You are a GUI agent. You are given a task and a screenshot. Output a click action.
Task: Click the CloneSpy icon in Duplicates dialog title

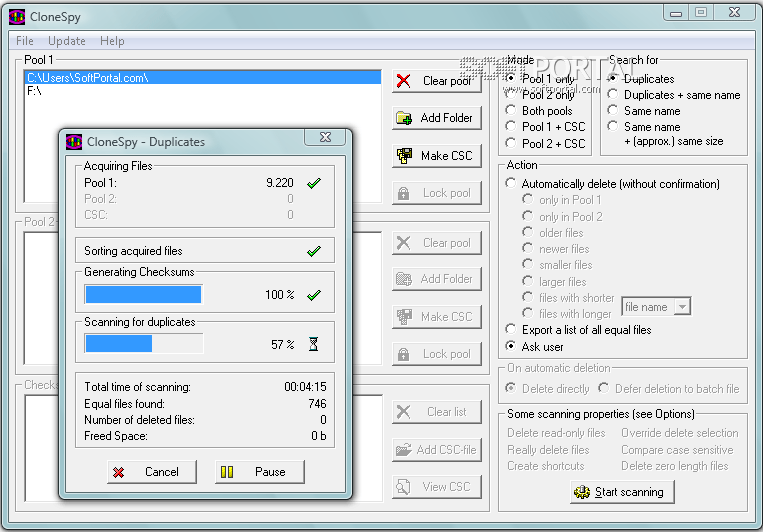point(74,142)
